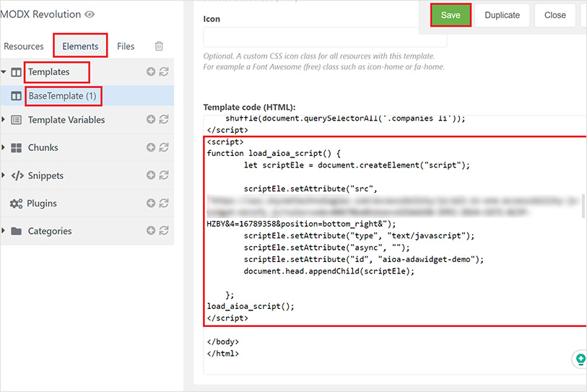The width and height of the screenshot is (587, 392).
Task: Click the closing </body> tag line
Action: [x=223, y=341]
